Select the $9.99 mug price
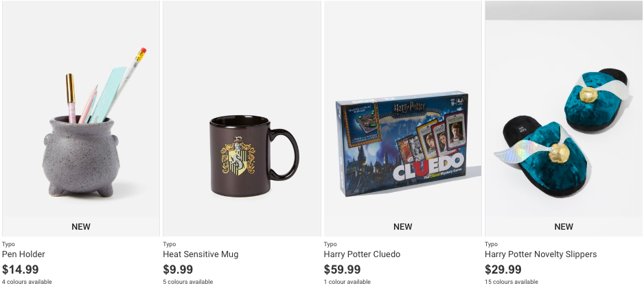 pyautogui.click(x=178, y=269)
